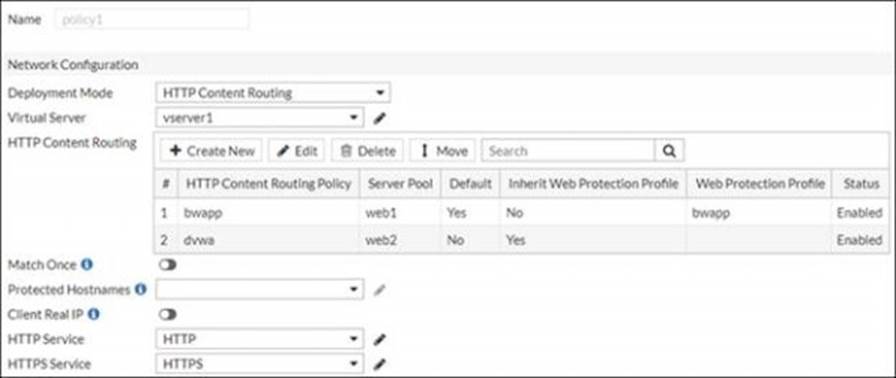Click the Client Real IP info icon
The image size is (896, 378).
tap(94, 314)
